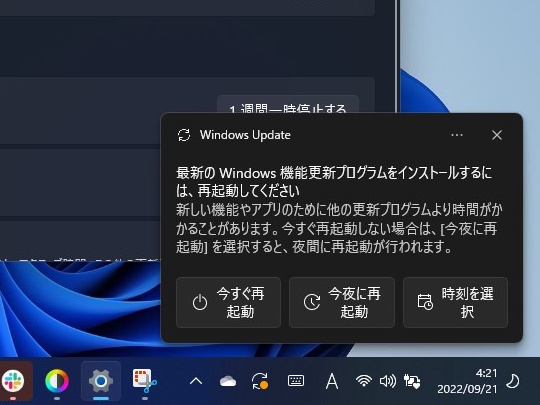
Task: Dismiss the Windows Update notification
Action: click(497, 135)
